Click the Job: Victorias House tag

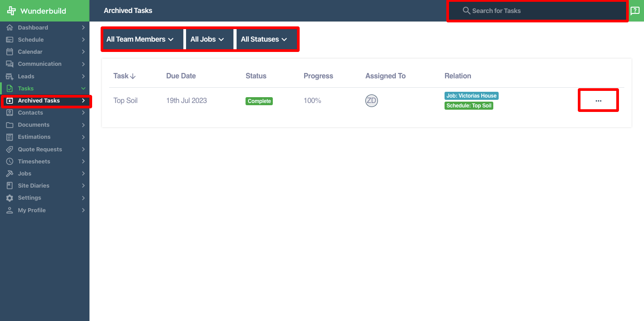pyautogui.click(x=471, y=96)
